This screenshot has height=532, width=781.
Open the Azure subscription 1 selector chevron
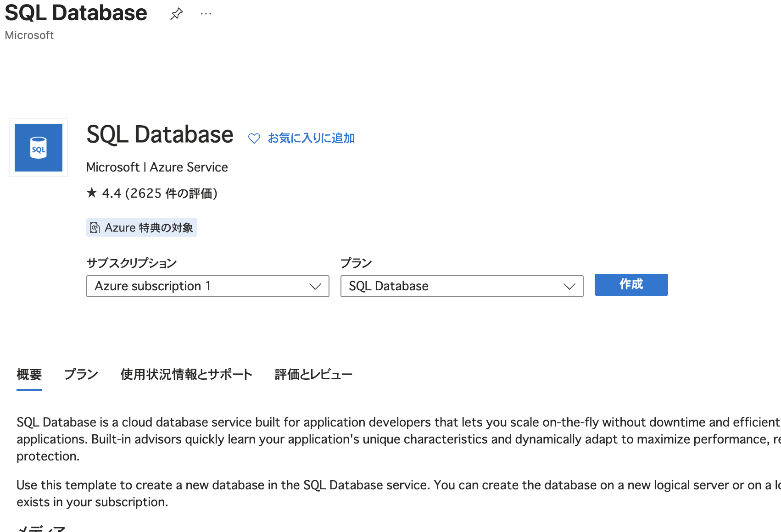coord(315,286)
